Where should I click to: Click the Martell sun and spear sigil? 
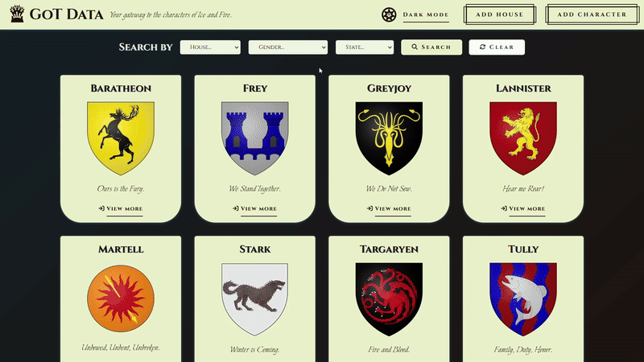point(121,298)
